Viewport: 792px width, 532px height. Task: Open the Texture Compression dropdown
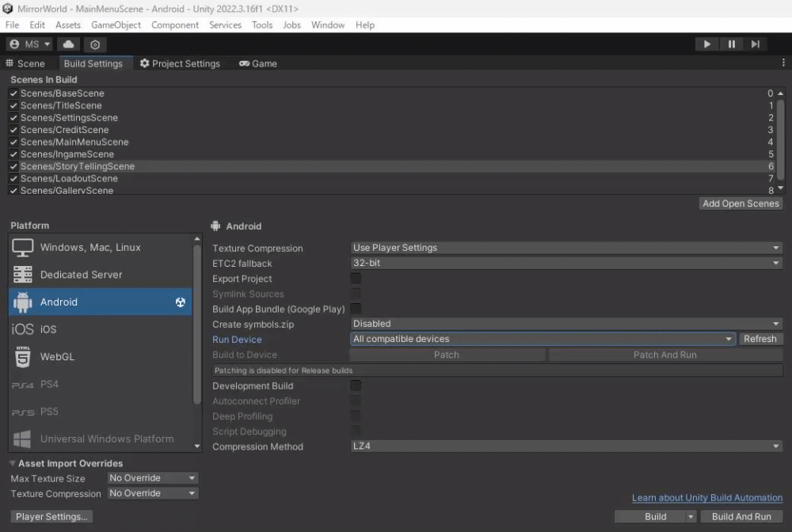(x=565, y=248)
